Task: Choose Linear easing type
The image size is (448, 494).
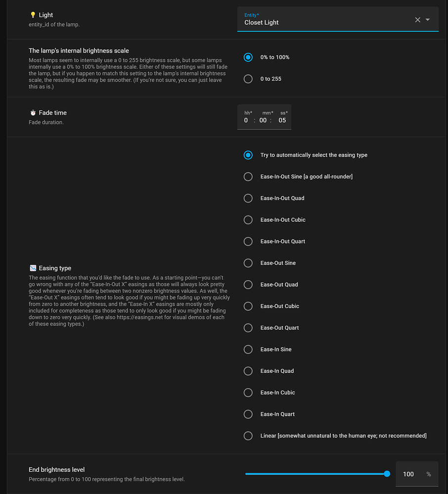Action: pos(248,436)
